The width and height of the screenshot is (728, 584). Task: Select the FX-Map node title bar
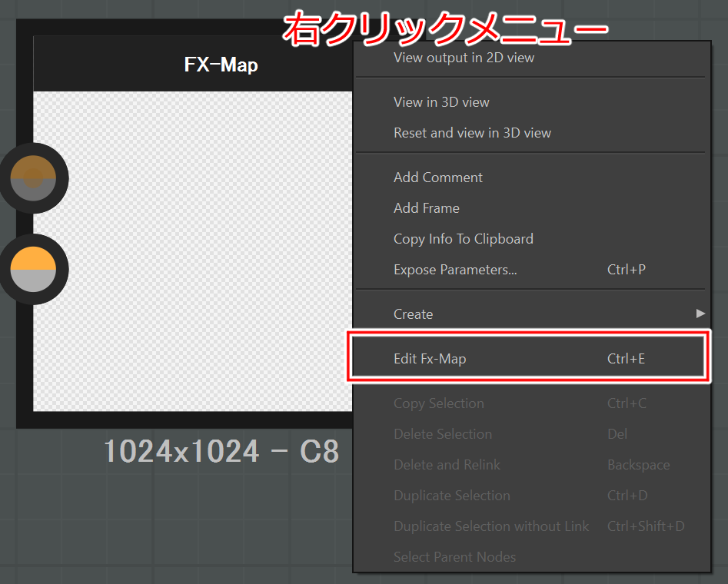coord(193,64)
